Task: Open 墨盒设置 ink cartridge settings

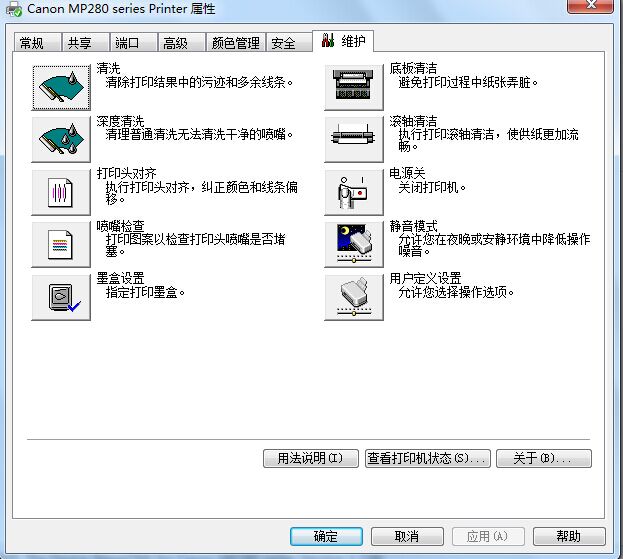Action: (61, 297)
